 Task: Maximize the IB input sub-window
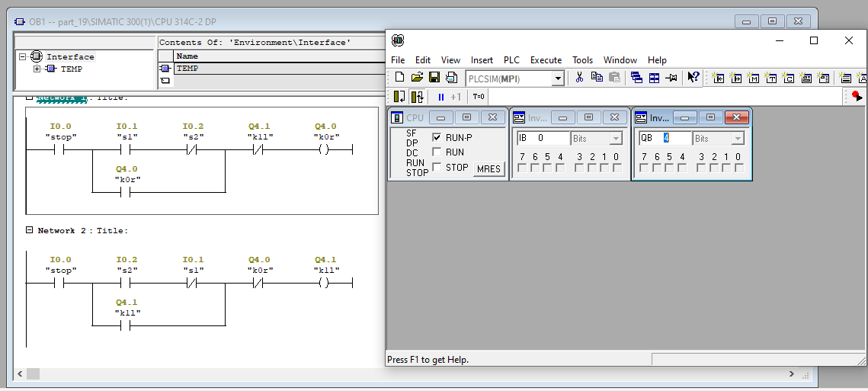pyautogui.click(x=589, y=117)
